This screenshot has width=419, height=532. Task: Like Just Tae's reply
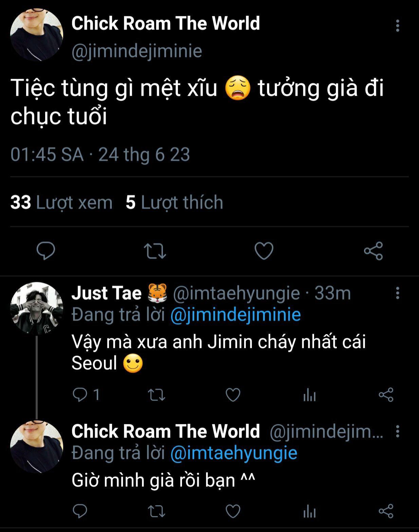pyautogui.click(x=233, y=395)
